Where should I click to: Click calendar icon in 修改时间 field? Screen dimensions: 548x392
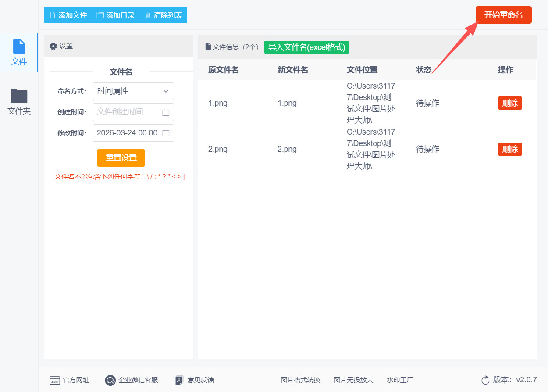(166, 133)
